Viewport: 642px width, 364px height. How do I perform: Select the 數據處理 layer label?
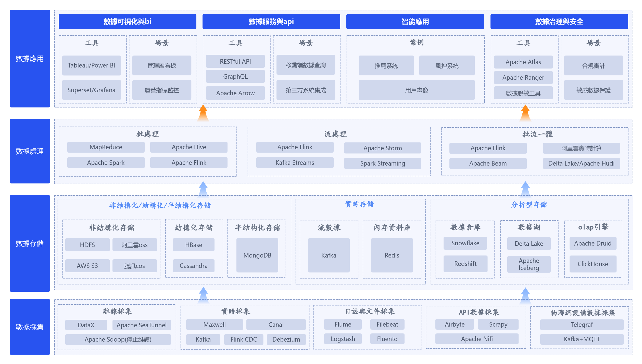tap(30, 151)
